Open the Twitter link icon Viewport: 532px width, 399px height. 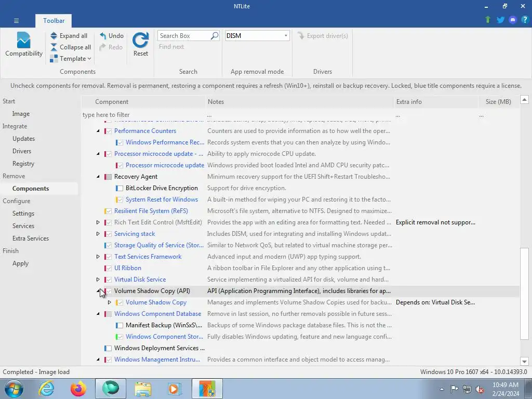pos(500,20)
